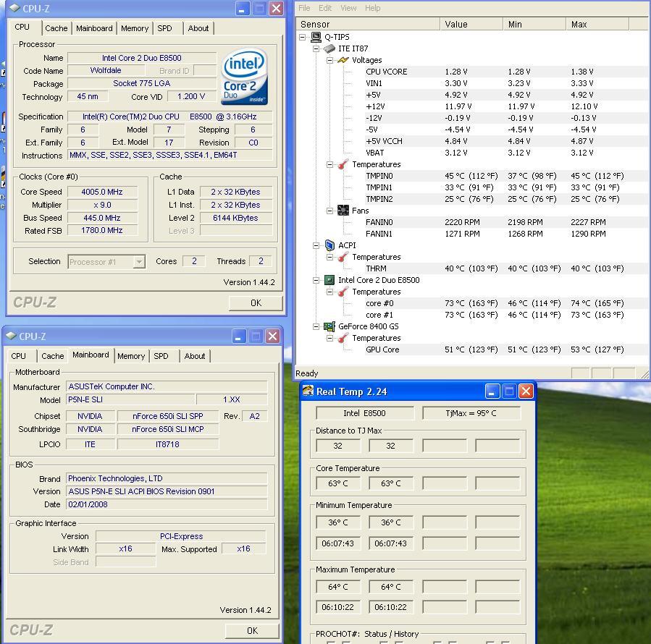Click the Intel Core 2 Duo logo
The width and height of the screenshot is (651, 644).
pos(244,77)
